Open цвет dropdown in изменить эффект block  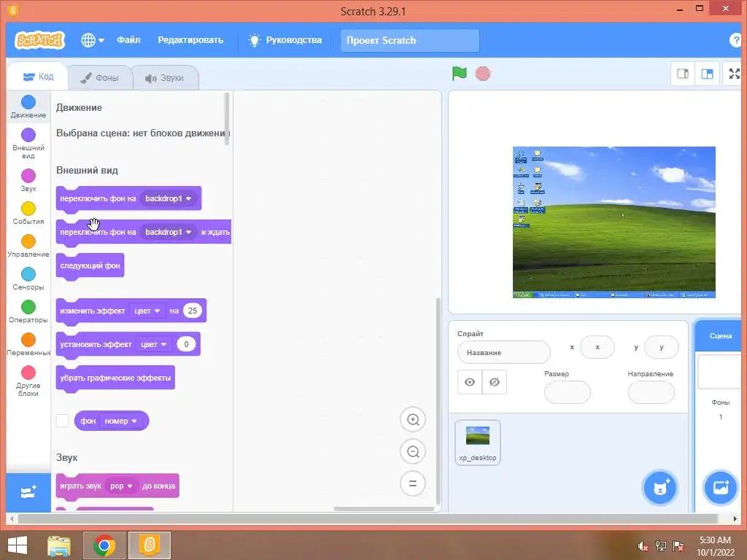[147, 311]
